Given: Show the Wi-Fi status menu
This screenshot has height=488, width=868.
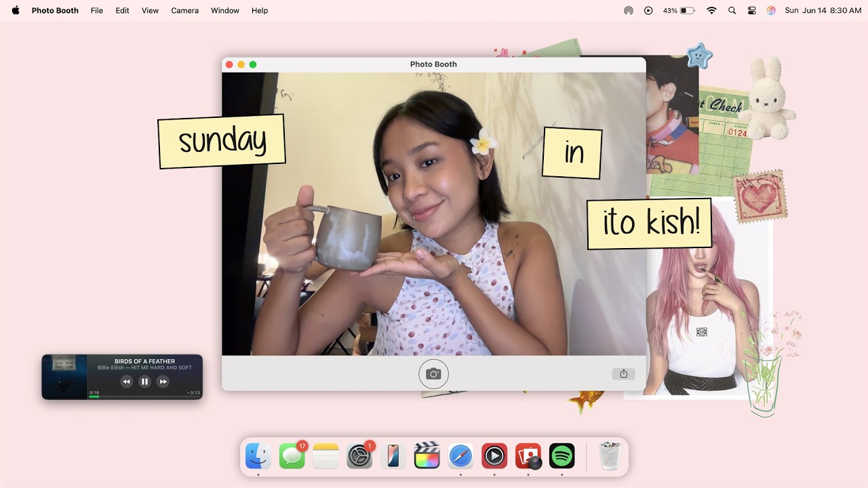Looking at the screenshot, I should pos(711,10).
